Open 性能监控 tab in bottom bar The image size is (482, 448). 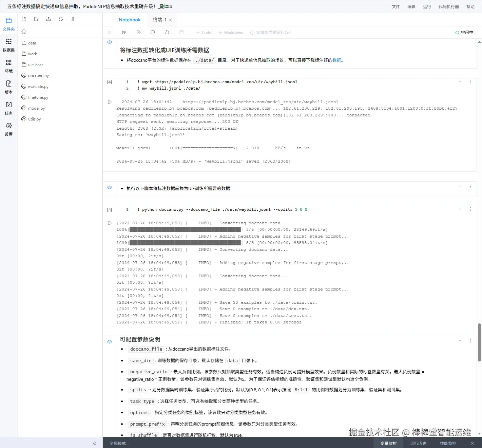tap(448, 443)
